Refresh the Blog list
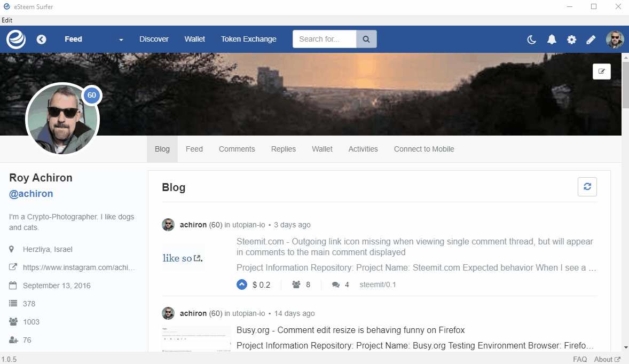The width and height of the screenshot is (629, 364). point(587,187)
